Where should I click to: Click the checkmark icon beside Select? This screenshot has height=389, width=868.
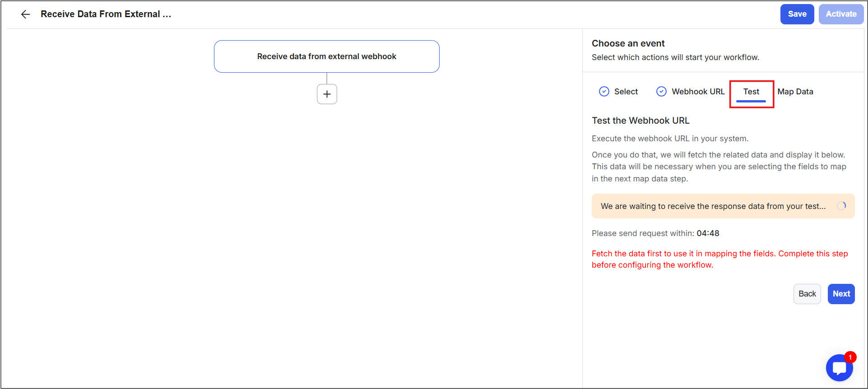click(x=604, y=92)
